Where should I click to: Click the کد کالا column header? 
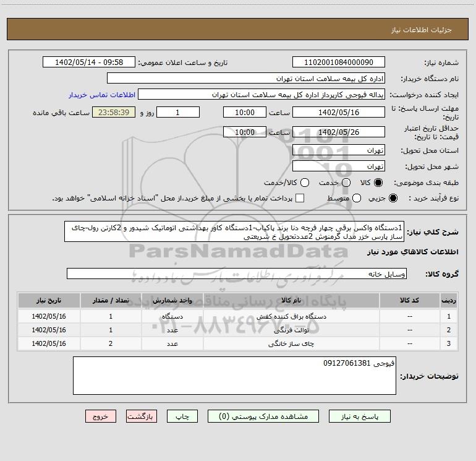click(x=409, y=301)
